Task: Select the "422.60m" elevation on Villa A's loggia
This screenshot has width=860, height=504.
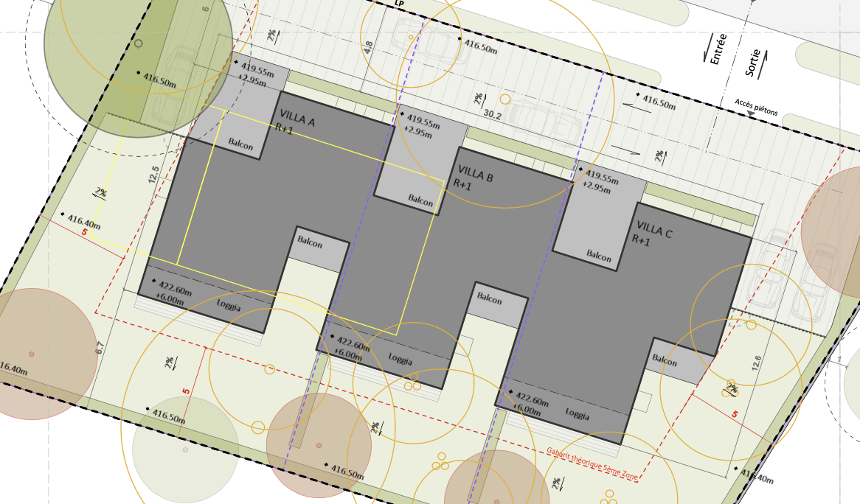Action: click(175, 288)
